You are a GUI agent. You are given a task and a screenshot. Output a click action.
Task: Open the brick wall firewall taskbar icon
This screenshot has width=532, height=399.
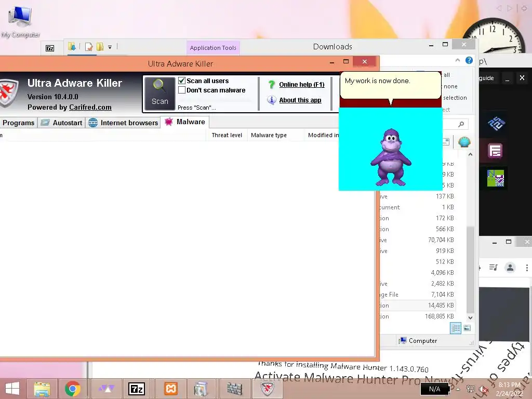(x=234, y=389)
